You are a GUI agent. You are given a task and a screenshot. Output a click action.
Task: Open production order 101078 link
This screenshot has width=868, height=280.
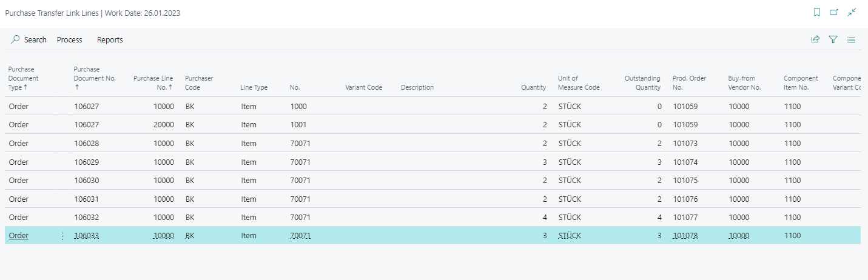click(x=685, y=236)
